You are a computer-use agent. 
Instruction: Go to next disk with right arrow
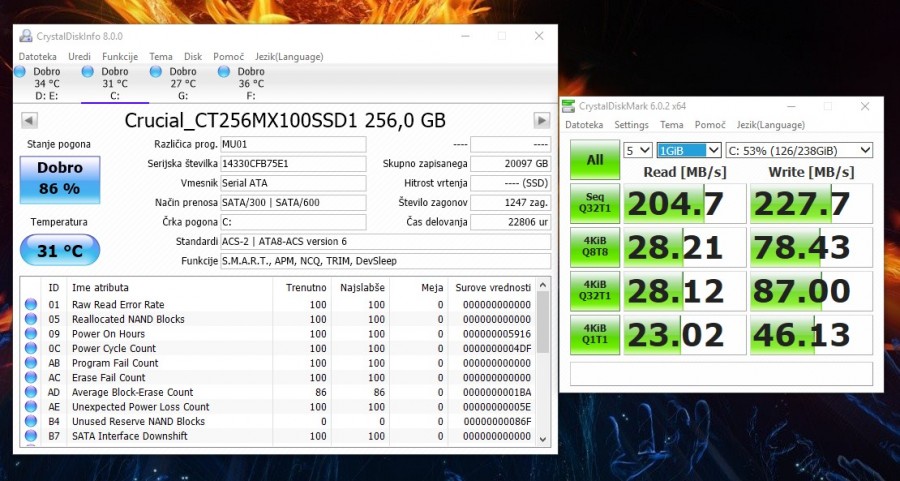coord(542,121)
